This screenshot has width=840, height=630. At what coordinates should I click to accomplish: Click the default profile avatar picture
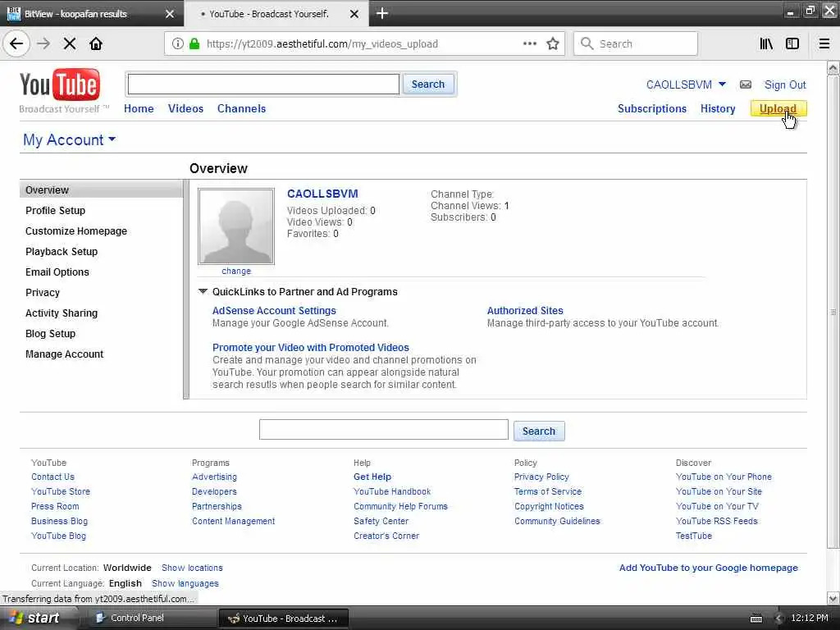[236, 226]
